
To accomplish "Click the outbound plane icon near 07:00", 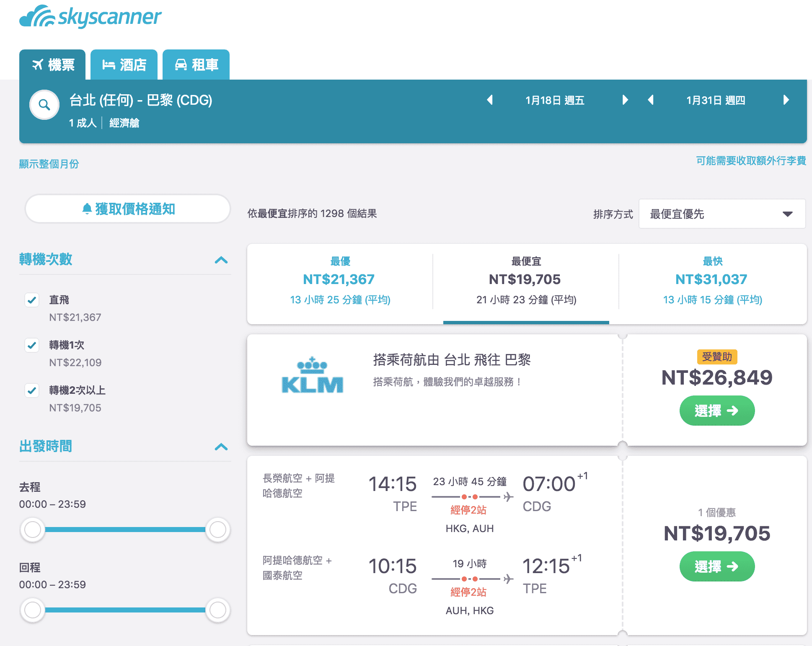I will click(x=508, y=497).
